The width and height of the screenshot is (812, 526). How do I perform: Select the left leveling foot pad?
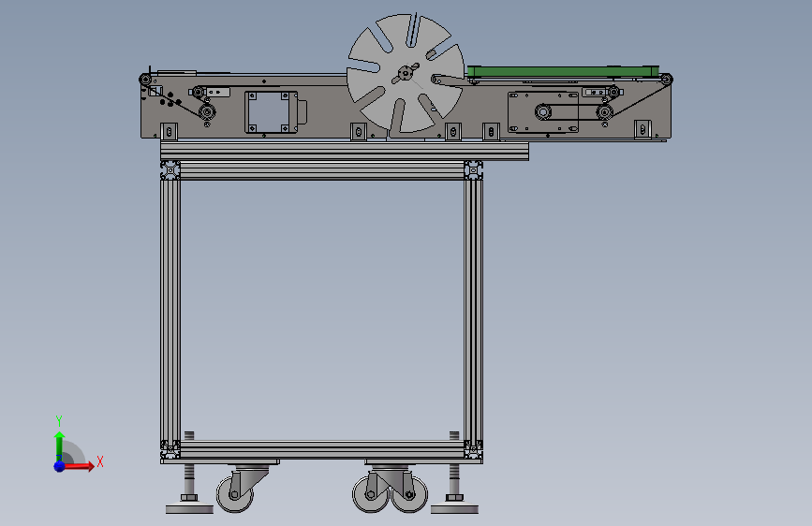(x=189, y=509)
